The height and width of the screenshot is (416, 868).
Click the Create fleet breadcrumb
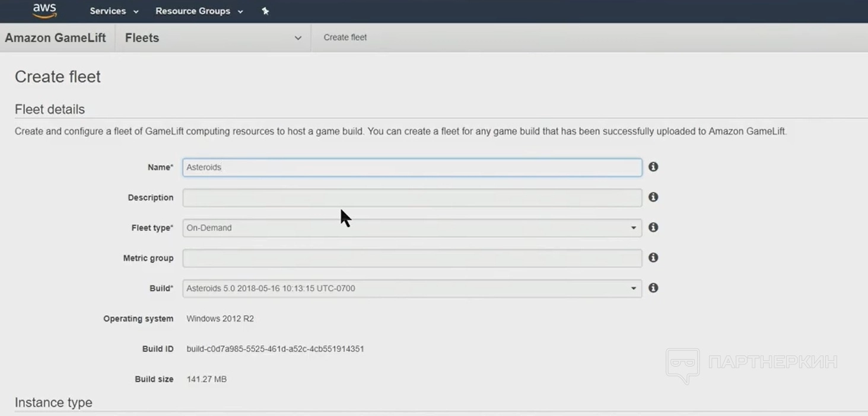click(x=345, y=37)
